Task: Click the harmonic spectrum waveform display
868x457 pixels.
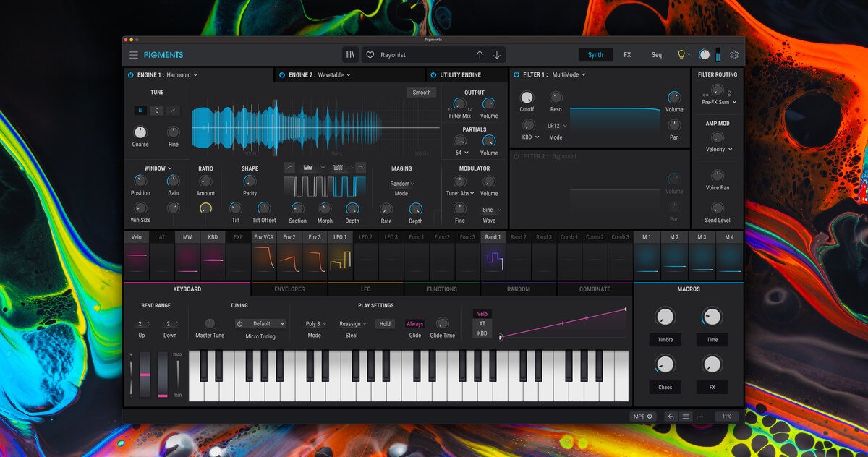Action: [315, 128]
